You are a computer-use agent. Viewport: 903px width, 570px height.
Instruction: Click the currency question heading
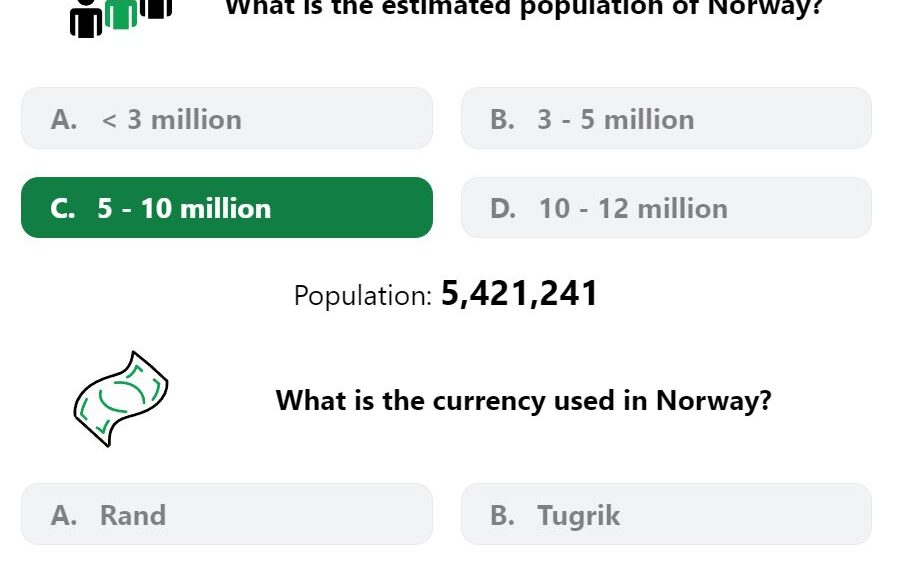click(523, 400)
